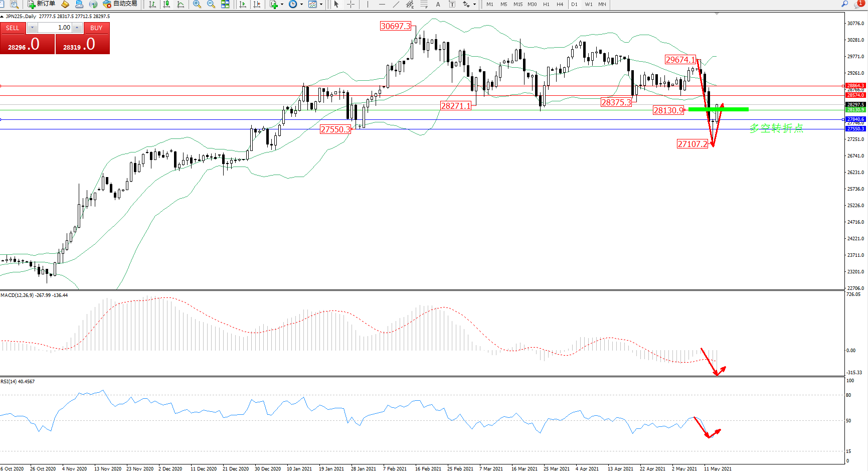Draw a trendline with the line tool
This screenshot has height=471, width=868.
point(396,4)
